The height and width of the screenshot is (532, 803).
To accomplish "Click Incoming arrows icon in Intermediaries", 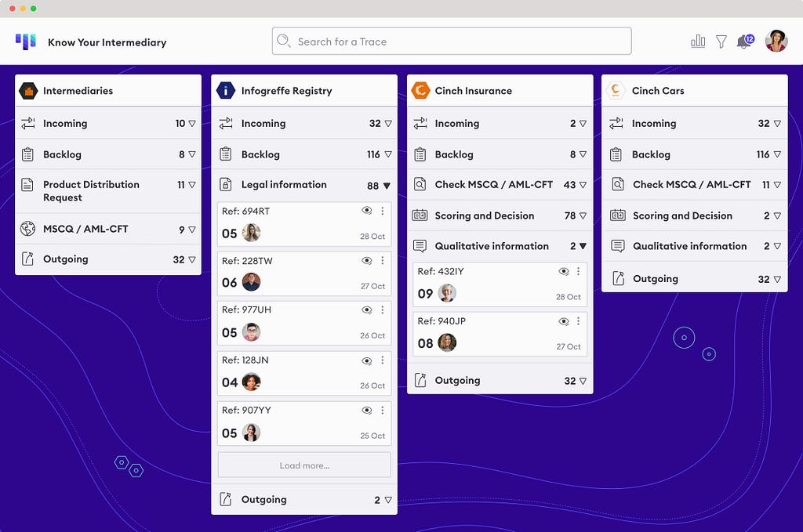I will point(28,123).
